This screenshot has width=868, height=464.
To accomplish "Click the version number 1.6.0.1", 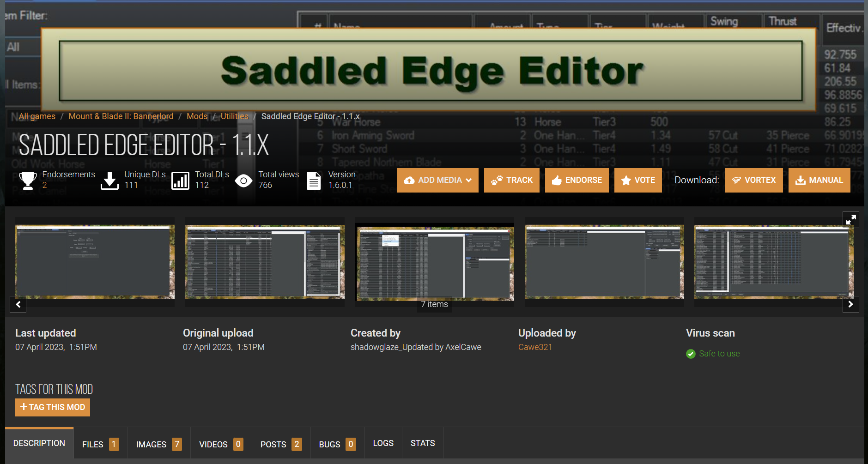I will coord(340,185).
